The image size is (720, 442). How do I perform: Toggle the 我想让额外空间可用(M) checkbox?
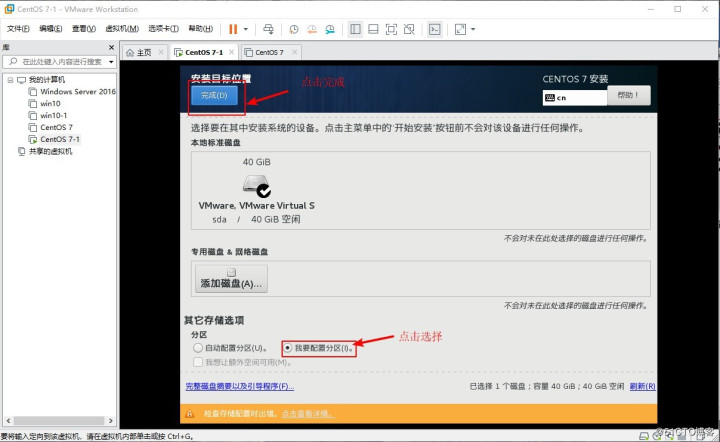[198, 362]
